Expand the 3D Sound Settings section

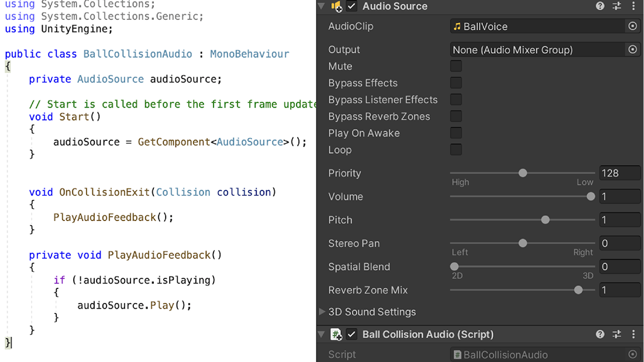tap(322, 312)
